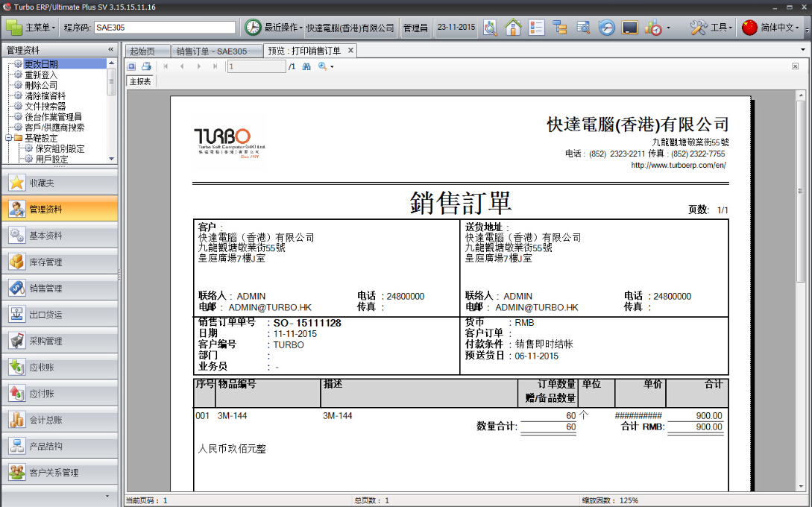
Task: Print the report with the printer icon
Action: [146, 66]
